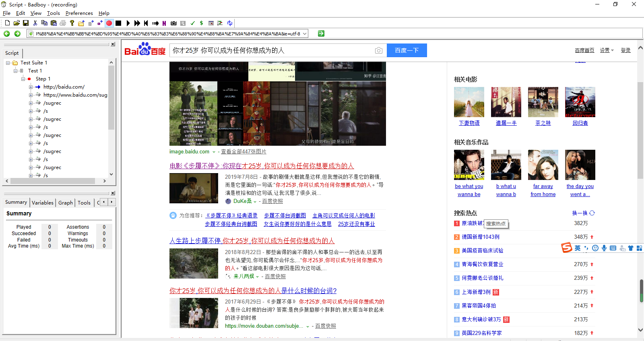Rewind to the start of the script

tap(146, 23)
